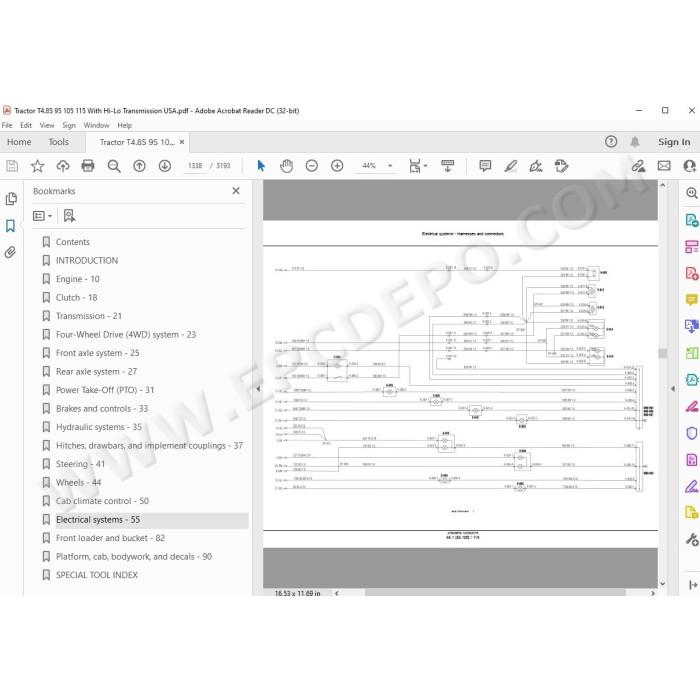Go to next page arrow
The height and width of the screenshot is (700, 700).
tap(165, 166)
